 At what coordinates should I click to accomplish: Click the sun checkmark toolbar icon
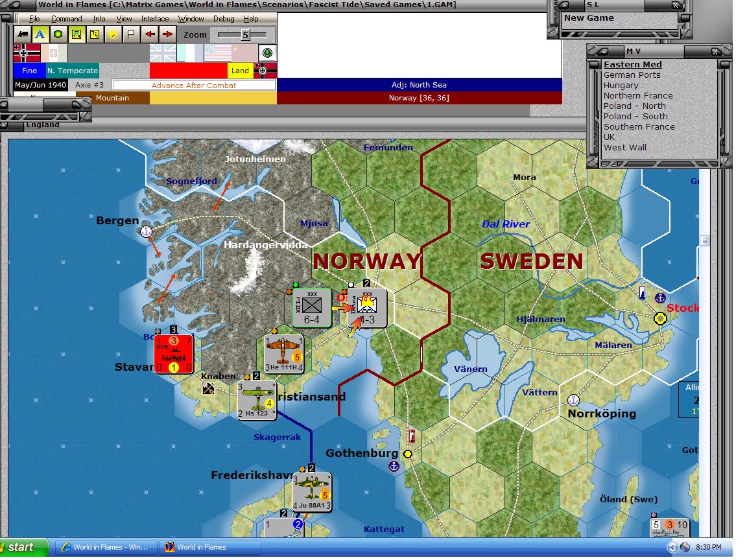pyautogui.click(x=113, y=34)
